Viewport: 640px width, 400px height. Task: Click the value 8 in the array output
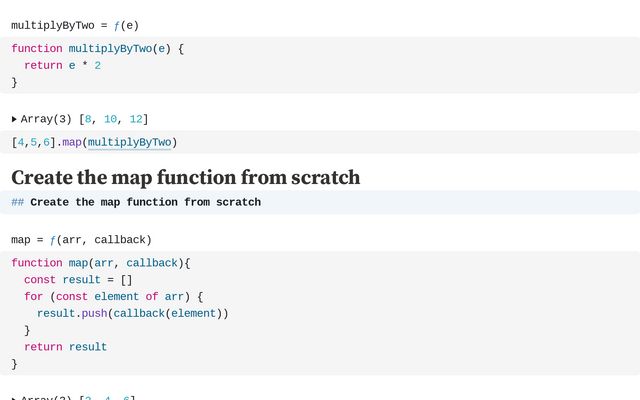point(88,119)
